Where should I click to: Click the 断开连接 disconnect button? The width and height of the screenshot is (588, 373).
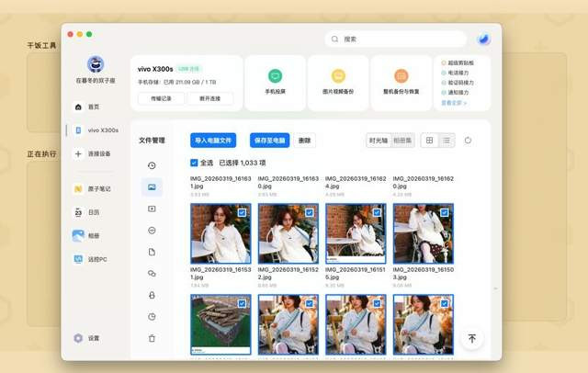tap(210, 98)
